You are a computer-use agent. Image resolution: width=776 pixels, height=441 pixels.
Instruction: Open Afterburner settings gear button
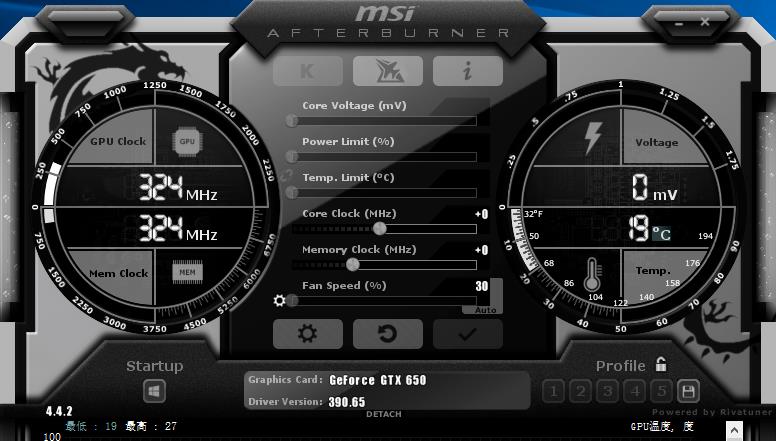(x=307, y=334)
